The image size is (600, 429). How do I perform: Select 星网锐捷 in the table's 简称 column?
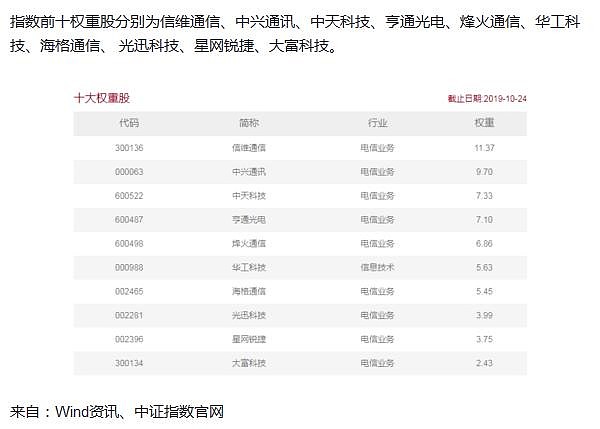pos(249,339)
